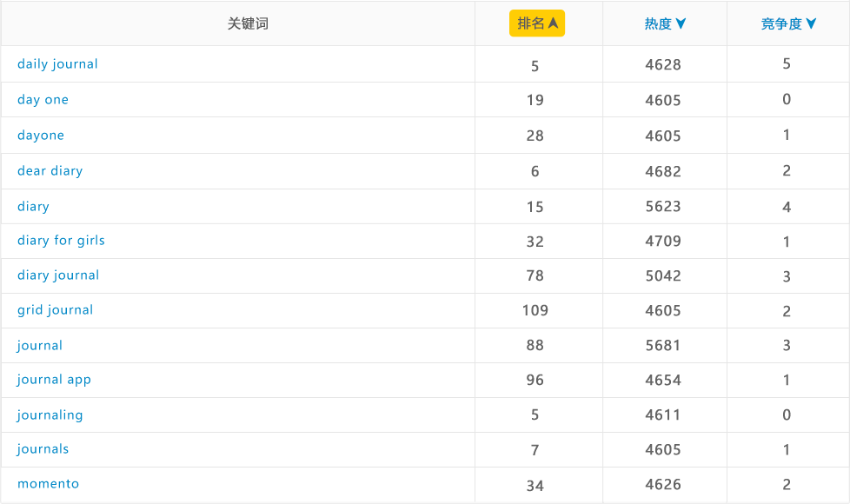
Task: Open the "journal app" keyword link
Action: (54, 380)
